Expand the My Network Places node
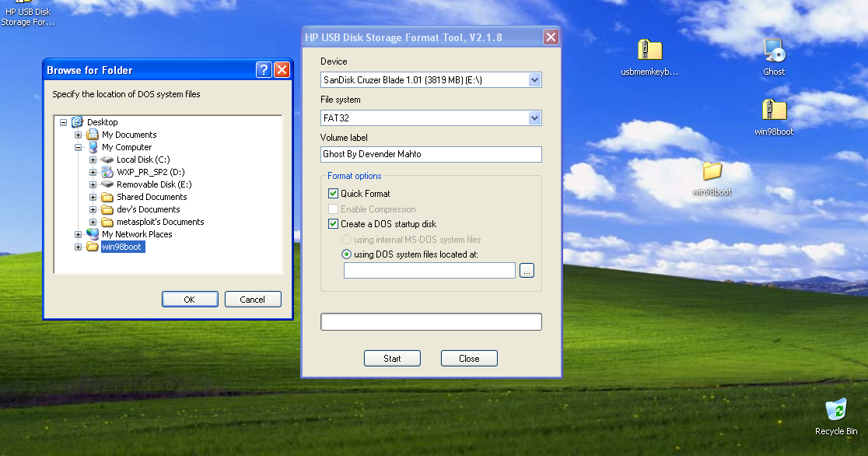Image resolution: width=868 pixels, height=456 pixels. pos(78,234)
